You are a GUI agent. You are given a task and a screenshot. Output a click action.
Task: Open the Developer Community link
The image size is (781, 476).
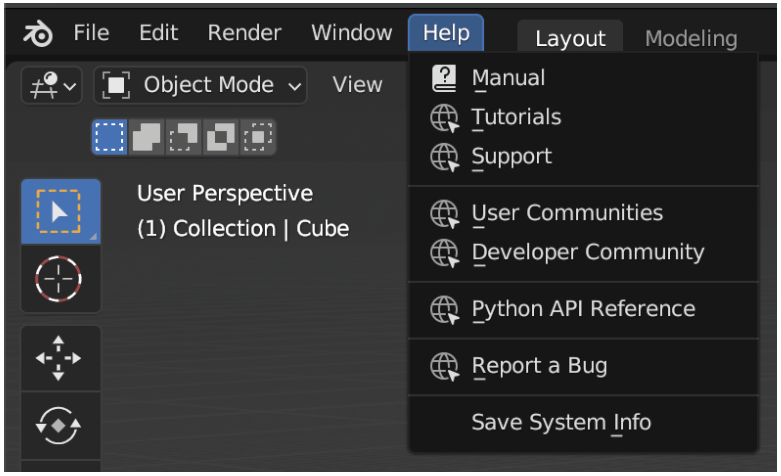coord(583,252)
